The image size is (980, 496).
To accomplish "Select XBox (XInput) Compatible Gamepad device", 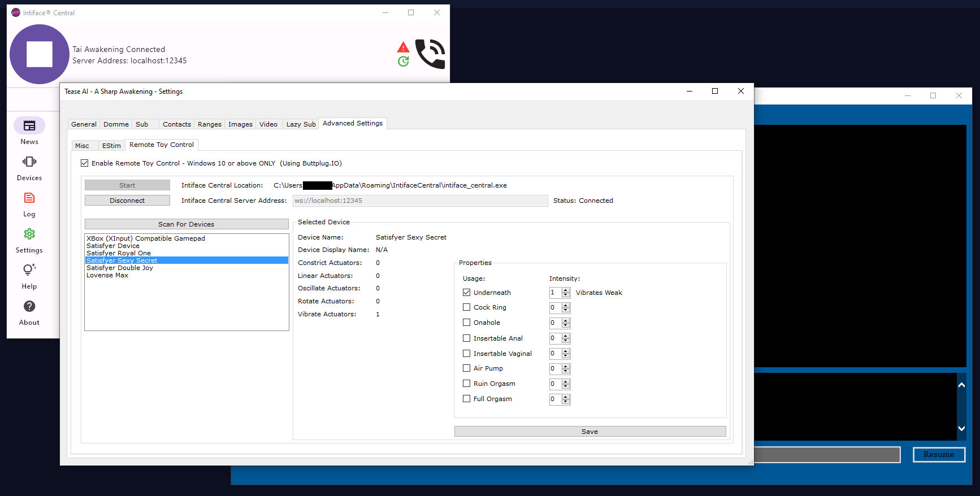I will (x=187, y=238).
